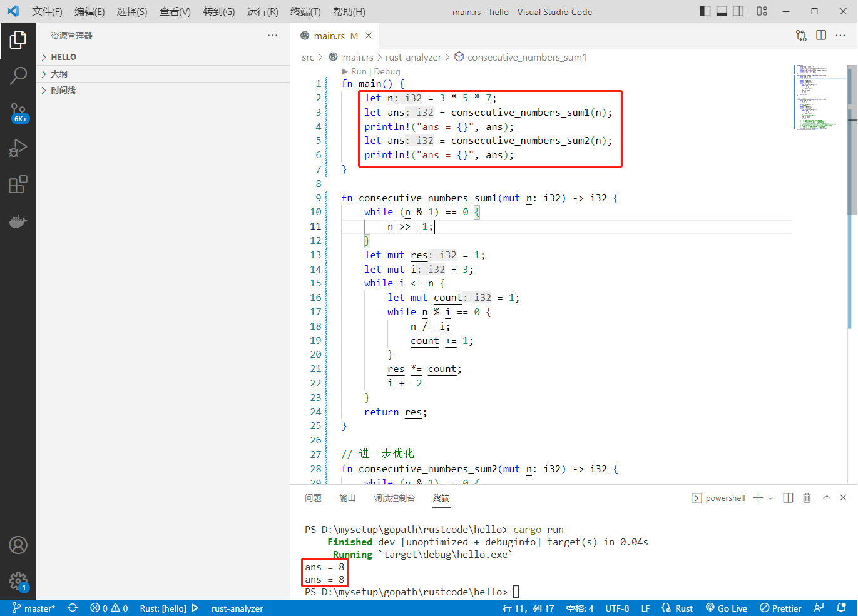858x616 pixels.
Task: Open the Manage gear icon
Action: click(18, 582)
